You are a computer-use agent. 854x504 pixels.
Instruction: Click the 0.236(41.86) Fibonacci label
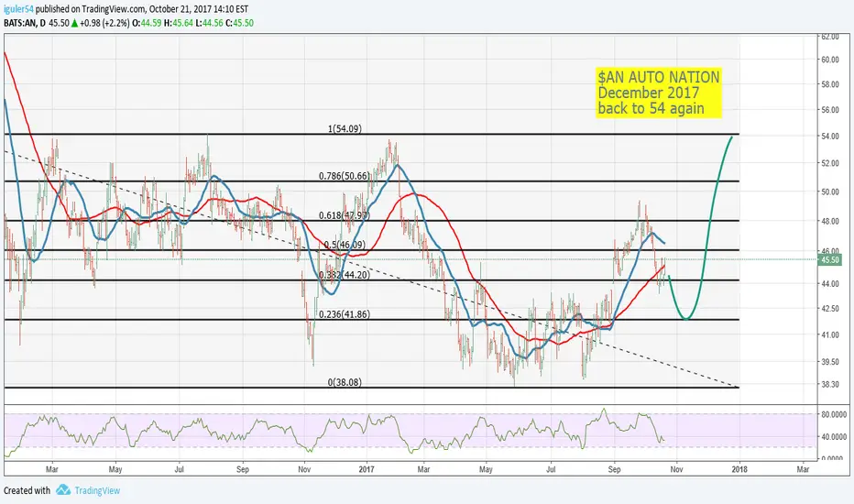(345, 313)
